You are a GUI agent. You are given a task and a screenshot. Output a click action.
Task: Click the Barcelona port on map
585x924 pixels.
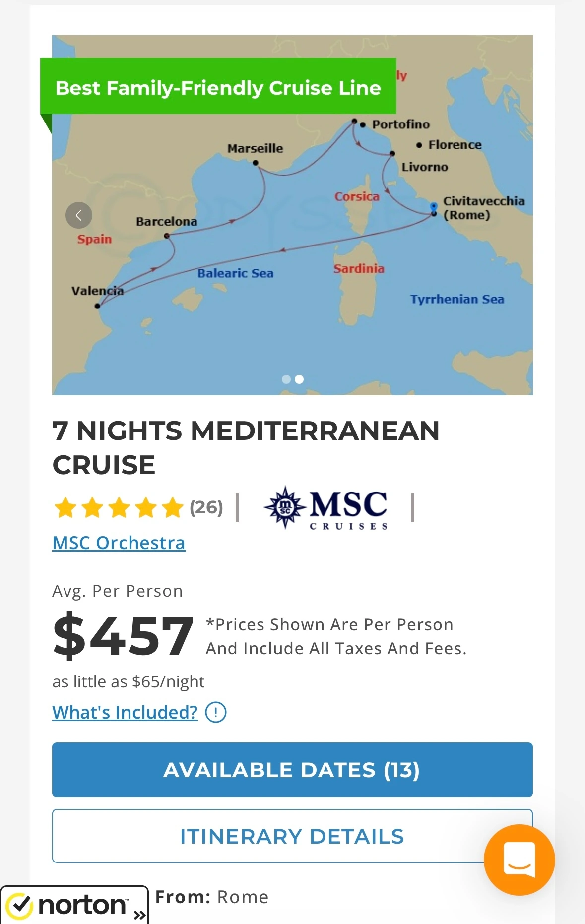(x=167, y=236)
